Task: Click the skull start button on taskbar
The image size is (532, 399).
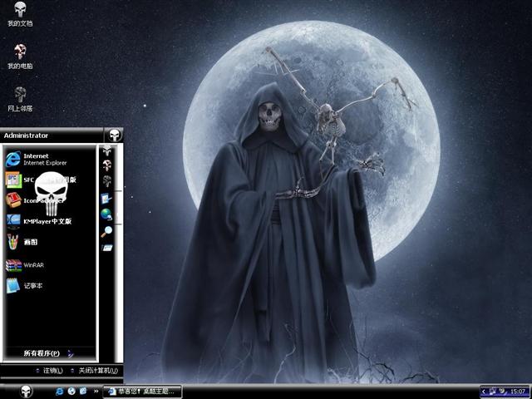Action: (25, 391)
